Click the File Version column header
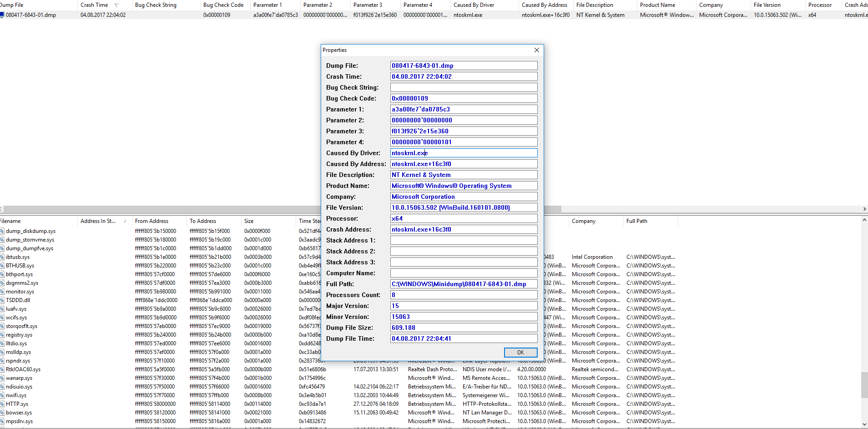The image size is (868, 429). [777, 5]
